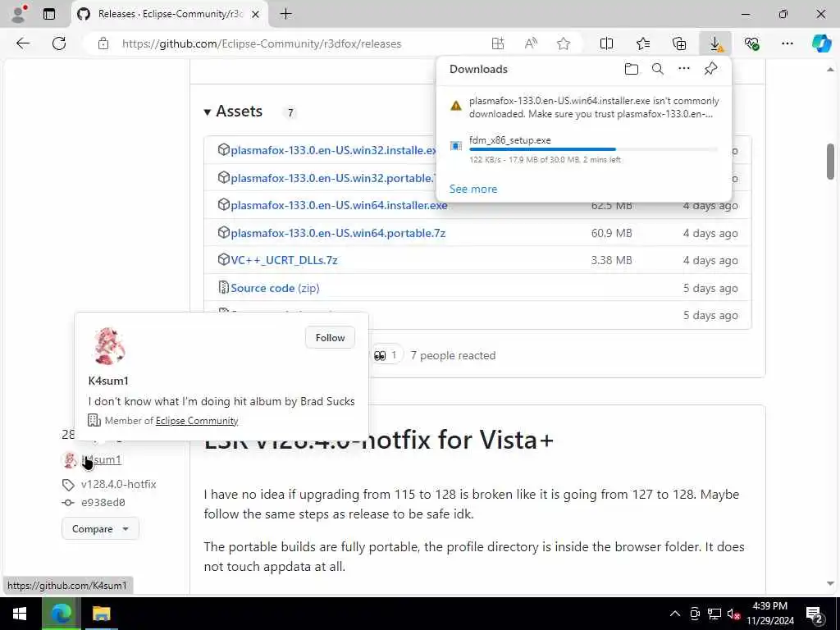This screenshot has height=630, width=840.
Task: Download plasmafox-133.0 win64 installer.exe
Action: pyautogui.click(x=339, y=205)
